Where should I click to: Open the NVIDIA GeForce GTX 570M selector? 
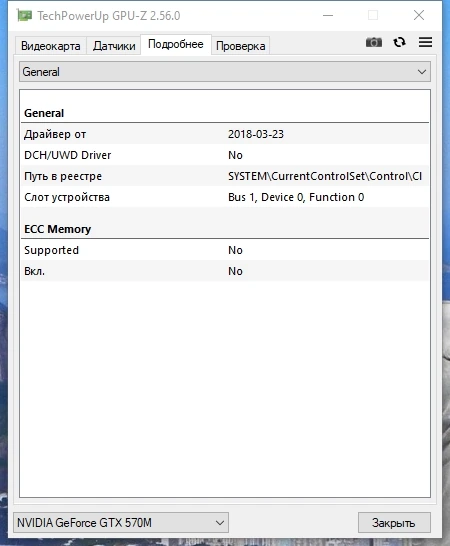[x=121, y=523]
